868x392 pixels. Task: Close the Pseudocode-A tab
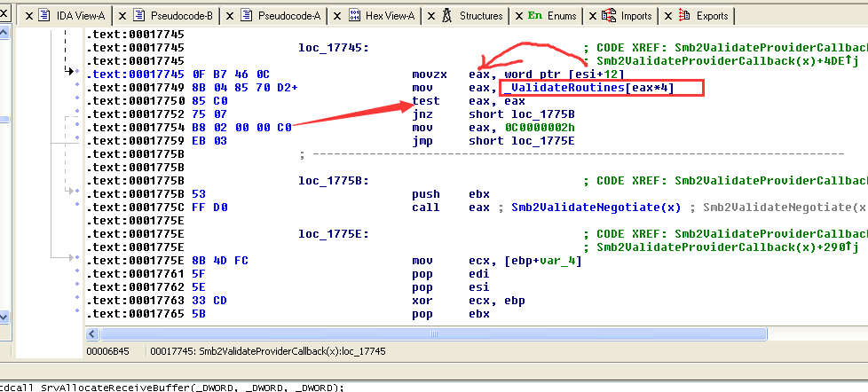point(229,16)
